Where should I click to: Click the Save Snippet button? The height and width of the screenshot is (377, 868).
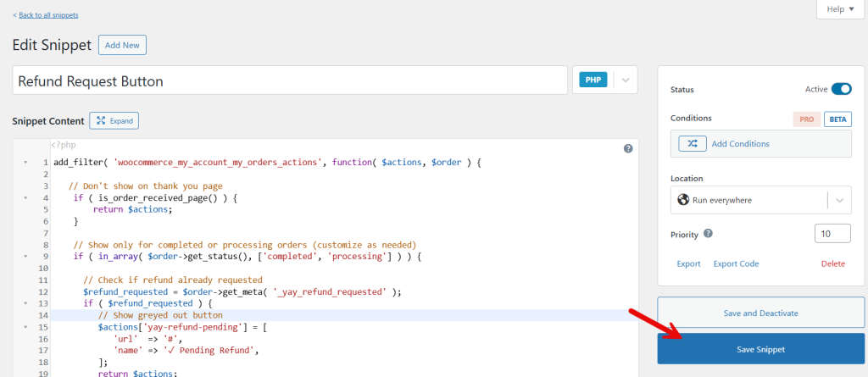click(760, 349)
